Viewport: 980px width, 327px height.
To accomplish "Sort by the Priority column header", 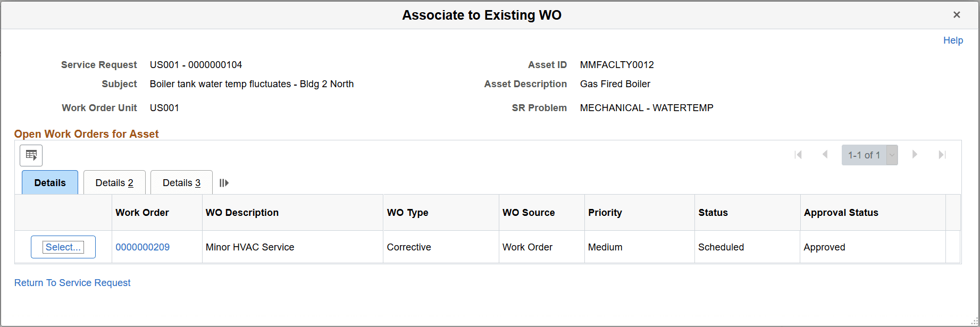I will 605,212.
